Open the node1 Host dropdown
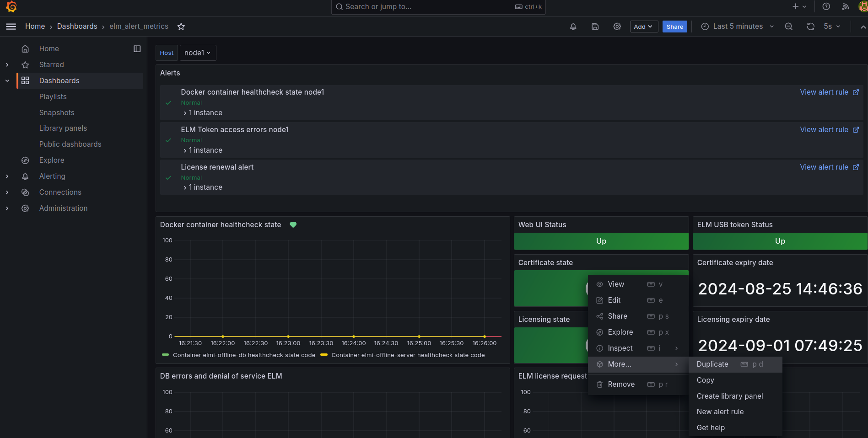 tap(198, 53)
